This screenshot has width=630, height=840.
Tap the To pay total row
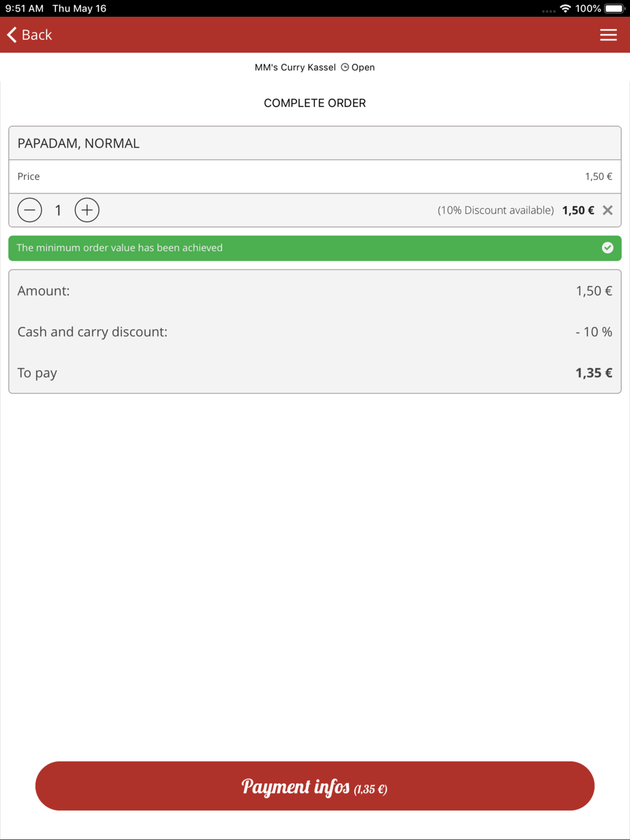(314, 373)
